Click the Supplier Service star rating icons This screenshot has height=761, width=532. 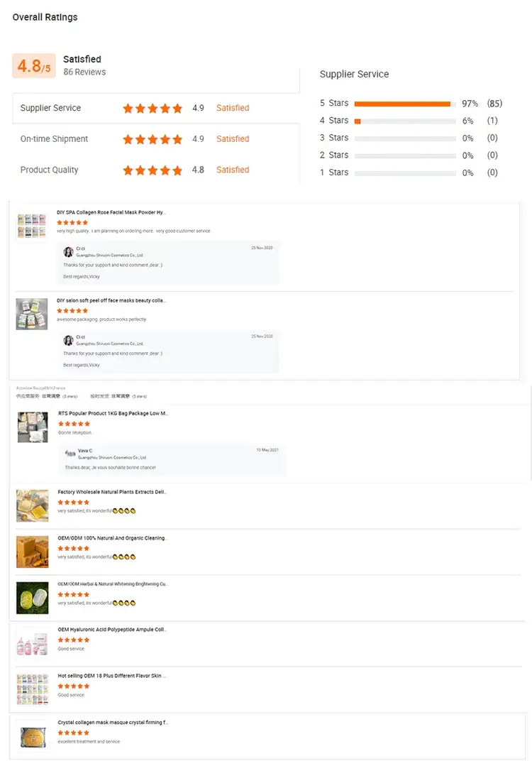pos(153,108)
